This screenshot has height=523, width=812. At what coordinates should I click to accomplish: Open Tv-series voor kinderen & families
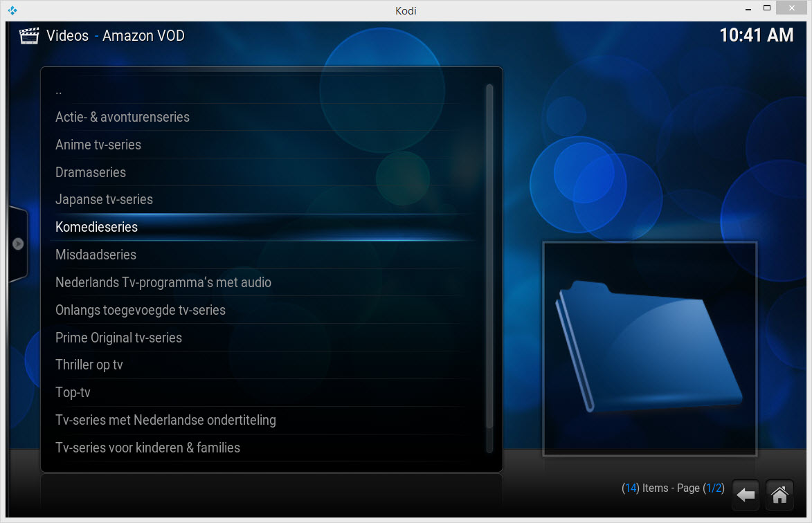(147, 448)
